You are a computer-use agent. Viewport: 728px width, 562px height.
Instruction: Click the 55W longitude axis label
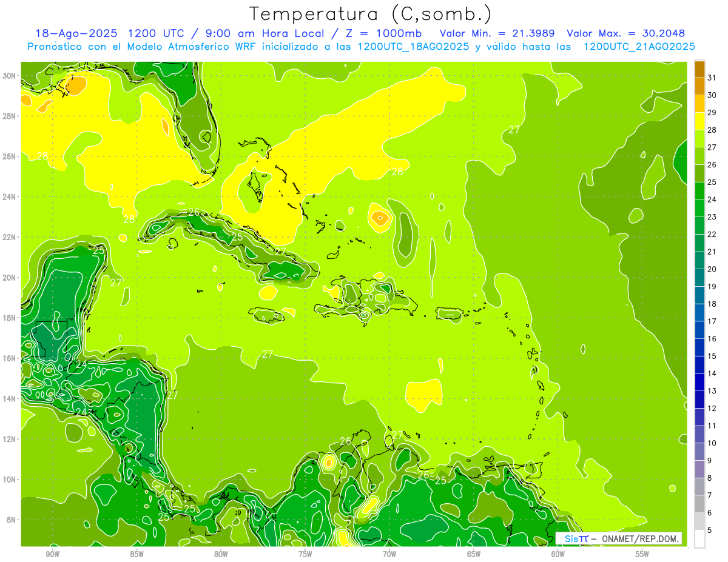(x=642, y=555)
